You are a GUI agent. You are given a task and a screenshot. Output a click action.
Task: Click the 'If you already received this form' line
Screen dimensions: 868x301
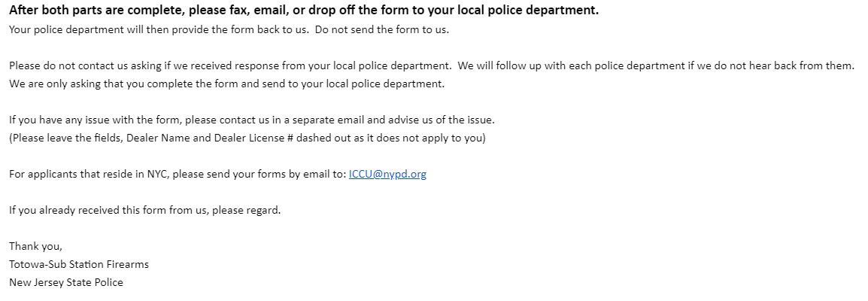145,210
